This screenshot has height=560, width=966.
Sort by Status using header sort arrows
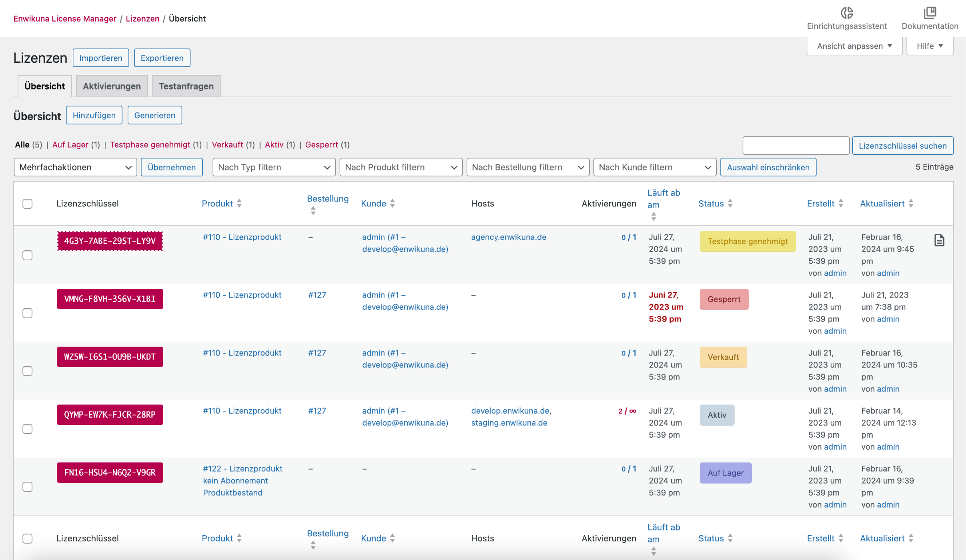tap(730, 203)
